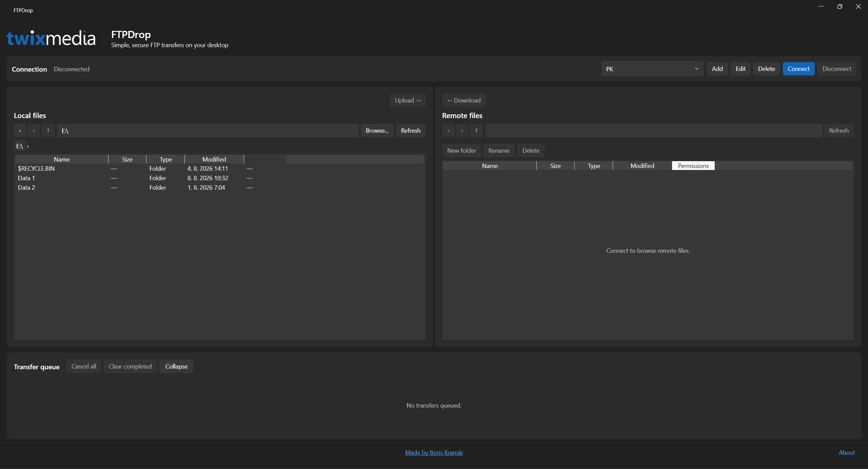This screenshot has width=868, height=469.
Task: Sort remote files by Modified column
Action: tap(642, 166)
